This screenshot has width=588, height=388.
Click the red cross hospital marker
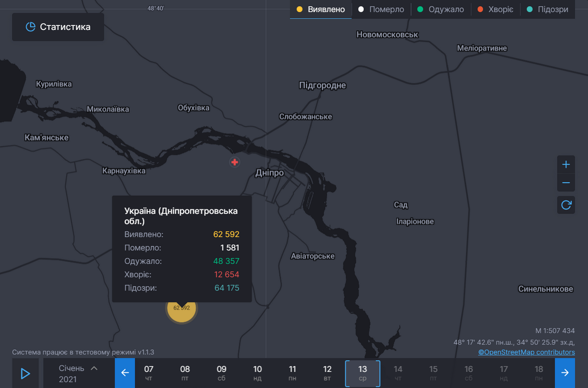(235, 162)
